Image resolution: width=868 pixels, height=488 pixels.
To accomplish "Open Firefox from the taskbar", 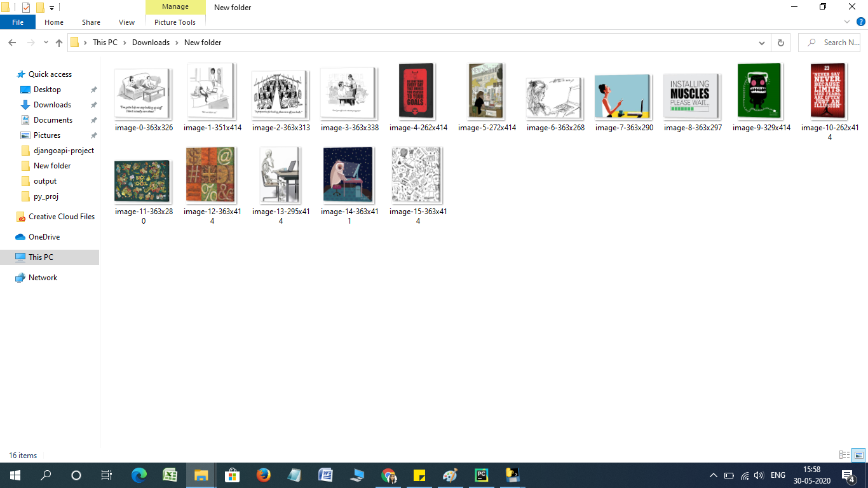I will 263,475.
